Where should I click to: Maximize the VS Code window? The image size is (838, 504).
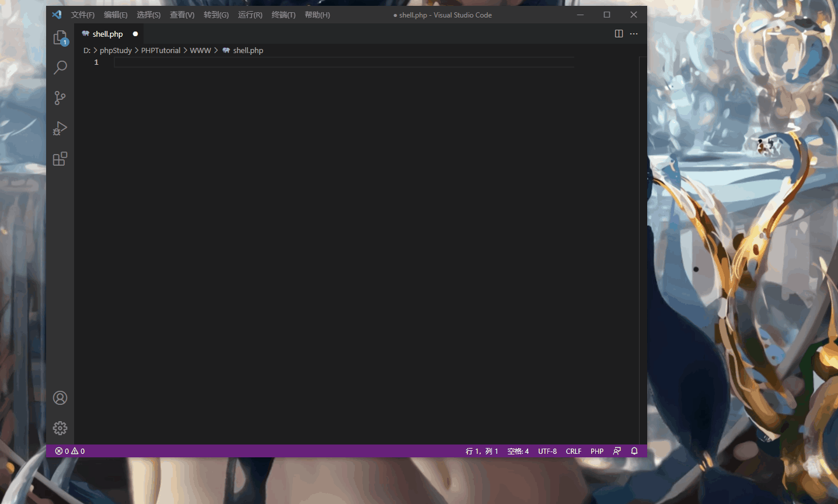pyautogui.click(x=607, y=15)
